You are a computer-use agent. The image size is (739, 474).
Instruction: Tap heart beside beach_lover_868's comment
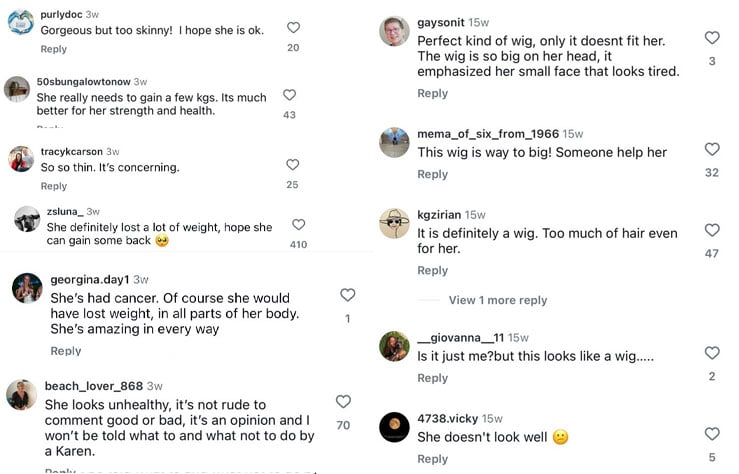pos(343,401)
